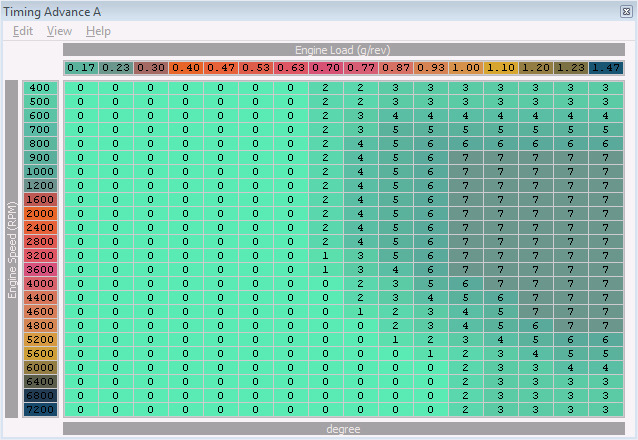Select the 1000 RPM row header

point(40,171)
